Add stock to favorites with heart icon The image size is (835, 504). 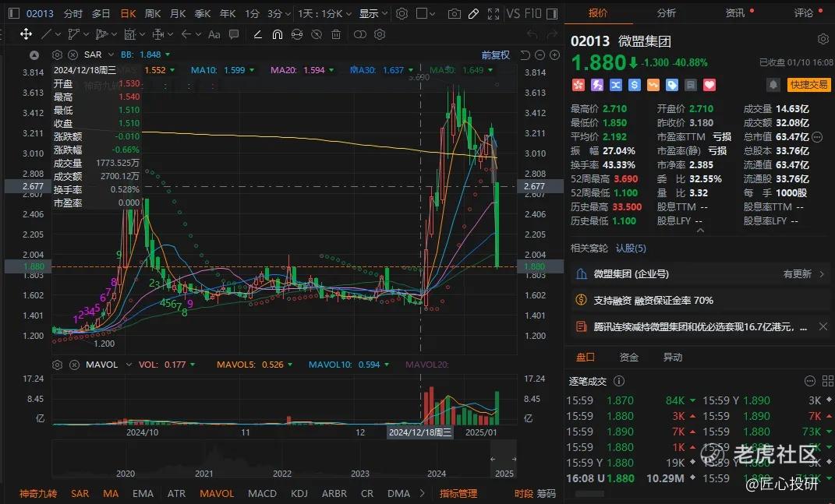tap(709, 85)
